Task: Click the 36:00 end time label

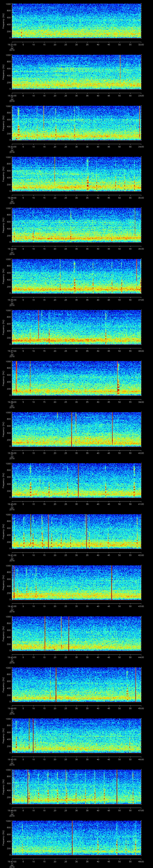Action: (141, 249)
